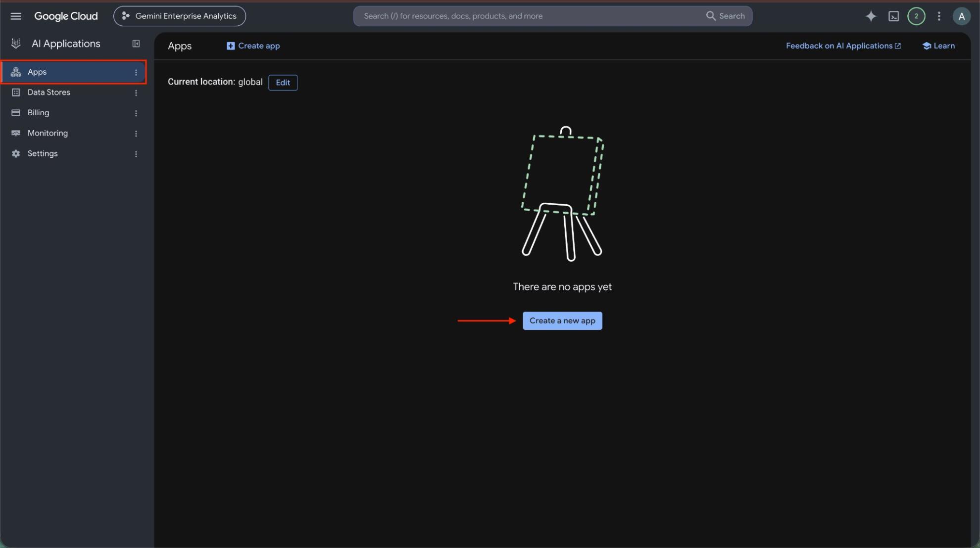Click Create app in the header

coord(253,46)
